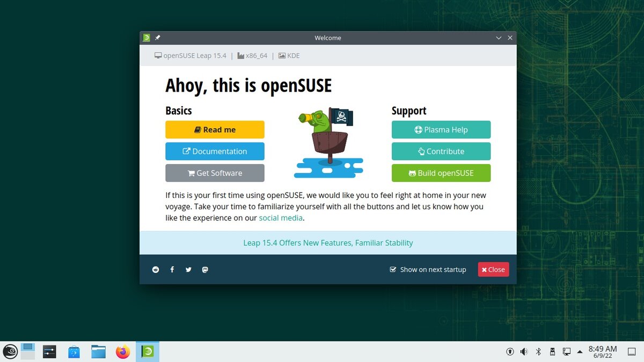Open the Facebook social link icon

pyautogui.click(x=172, y=270)
